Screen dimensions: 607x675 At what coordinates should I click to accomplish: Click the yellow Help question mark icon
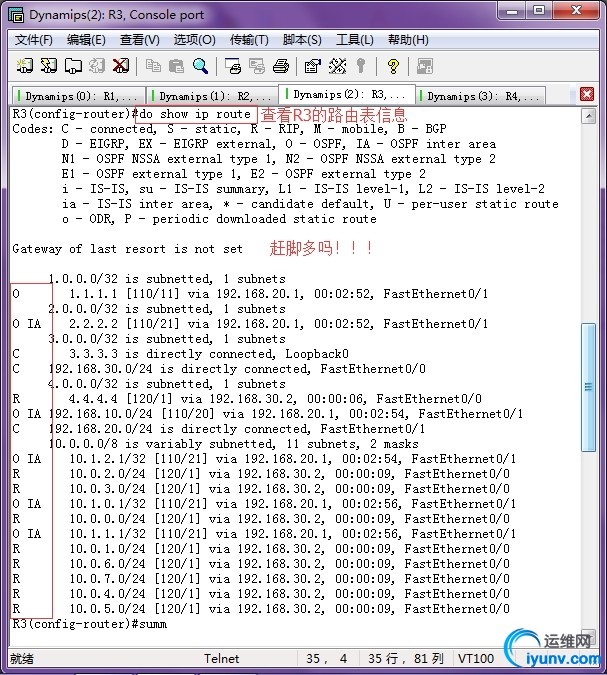pos(393,66)
